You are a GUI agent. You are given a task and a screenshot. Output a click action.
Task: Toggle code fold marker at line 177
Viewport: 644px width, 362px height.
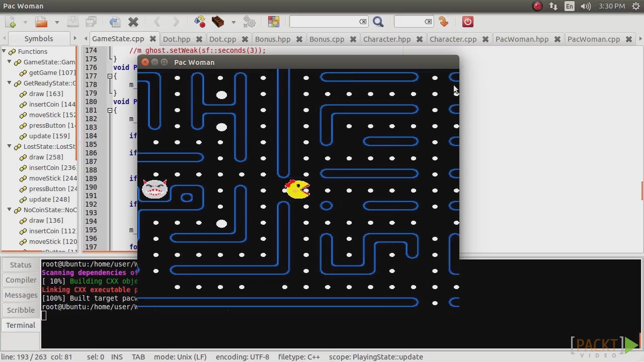point(110,76)
